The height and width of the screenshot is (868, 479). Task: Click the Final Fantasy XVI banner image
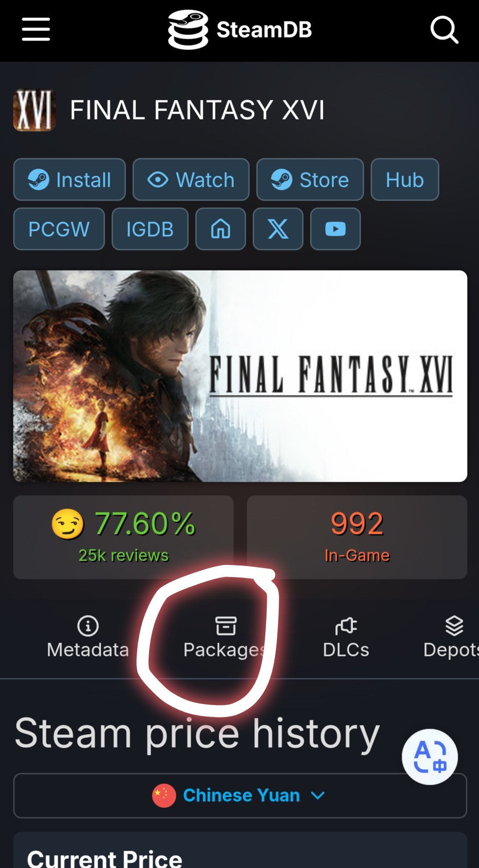point(240,376)
